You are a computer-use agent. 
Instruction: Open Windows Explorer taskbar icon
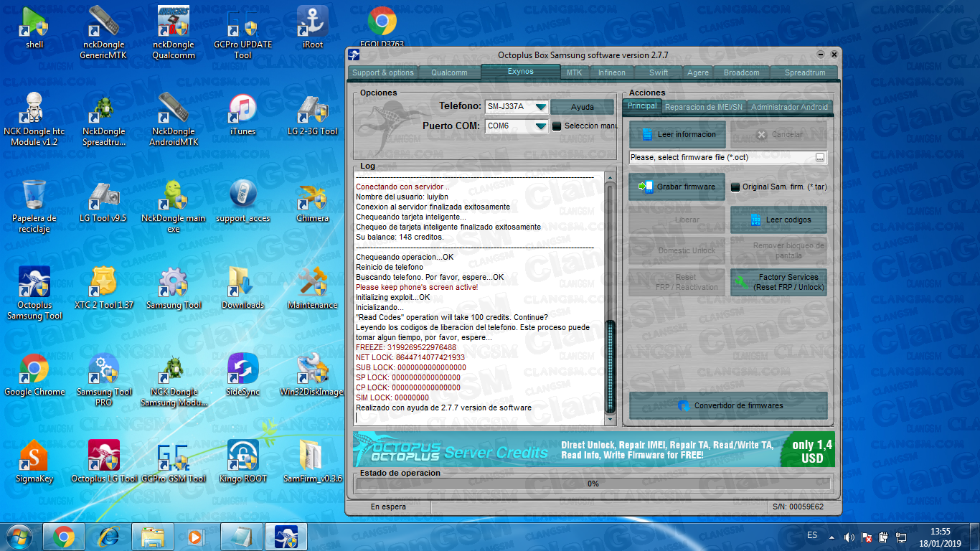(x=152, y=537)
